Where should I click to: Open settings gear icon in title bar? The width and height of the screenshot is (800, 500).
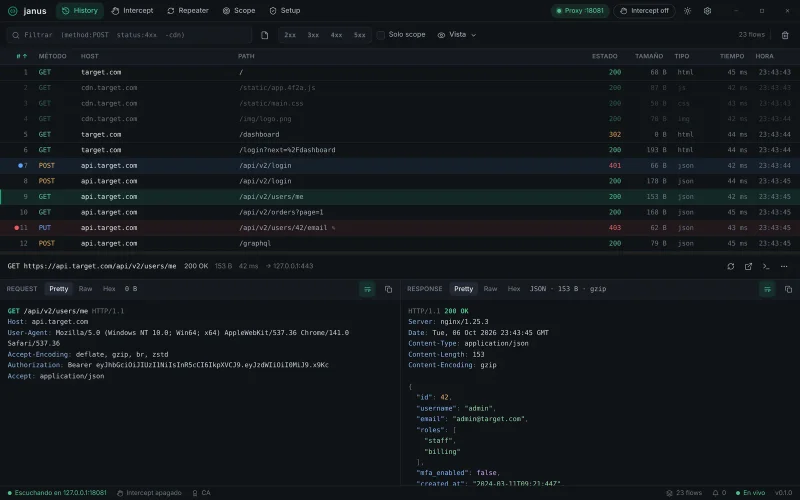click(707, 11)
